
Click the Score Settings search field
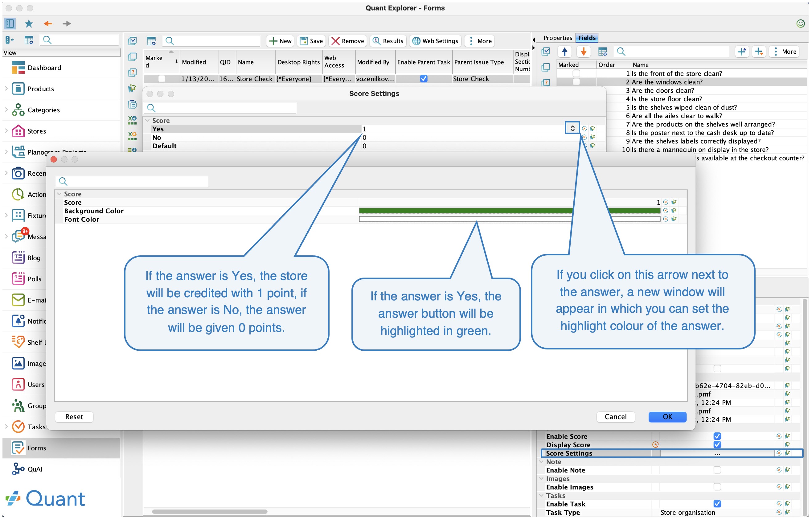[x=220, y=108]
